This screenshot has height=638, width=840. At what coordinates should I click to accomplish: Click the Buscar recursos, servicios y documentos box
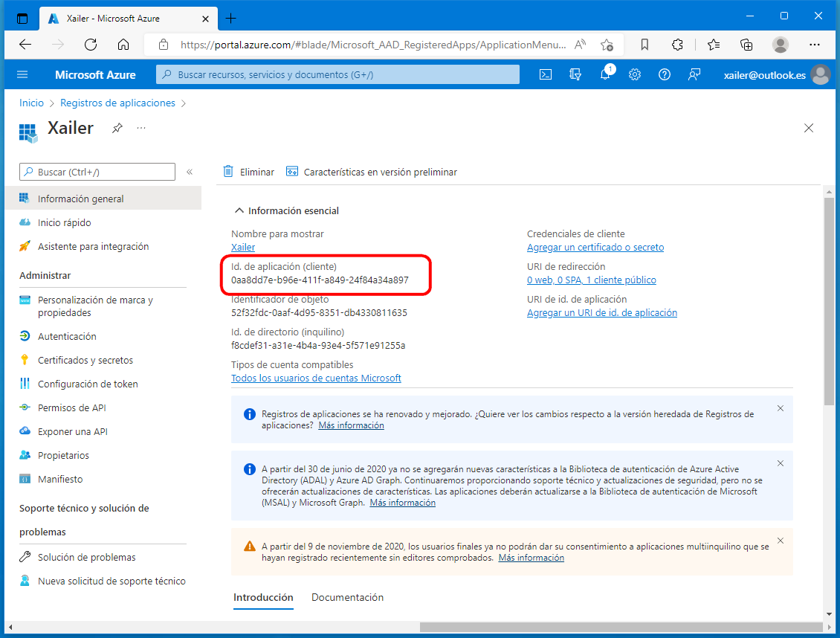point(337,74)
